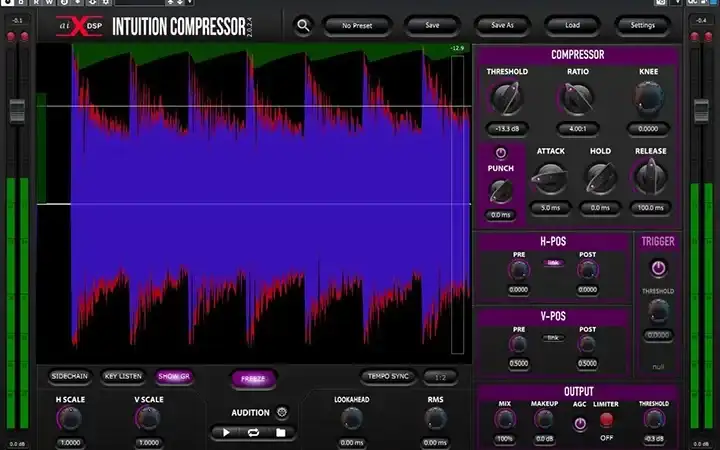Click the Save preset button
This screenshot has width=720, height=450.
pos(432,26)
